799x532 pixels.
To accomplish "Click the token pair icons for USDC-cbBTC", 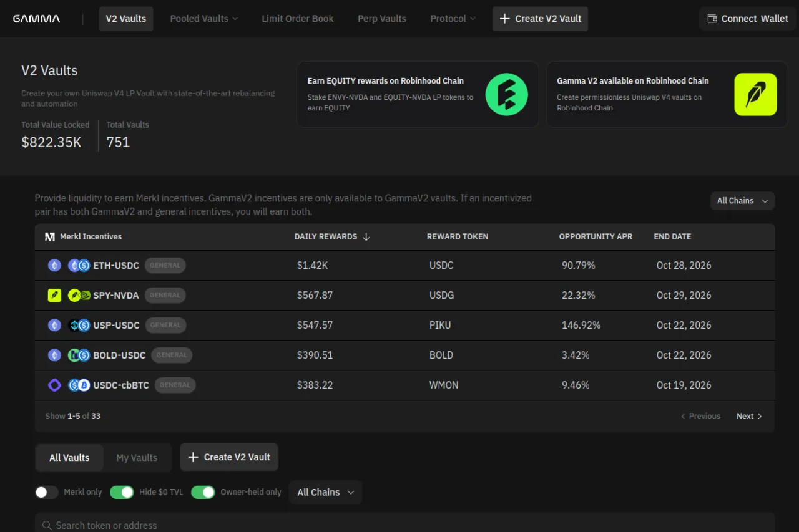I will (79, 385).
